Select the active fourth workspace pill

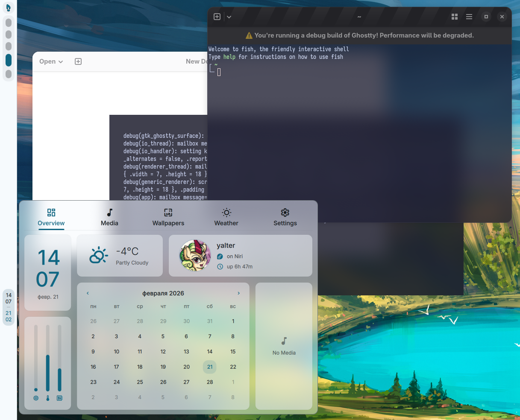(9, 60)
